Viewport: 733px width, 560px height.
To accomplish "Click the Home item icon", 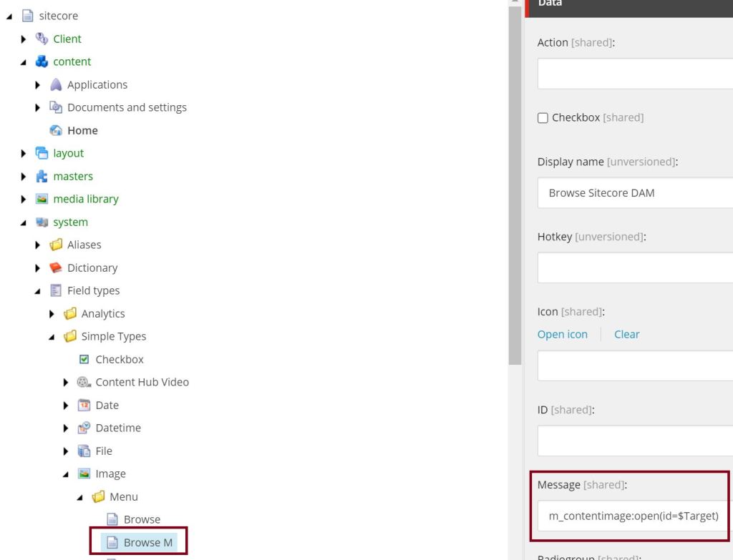I will [x=57, y=130].
